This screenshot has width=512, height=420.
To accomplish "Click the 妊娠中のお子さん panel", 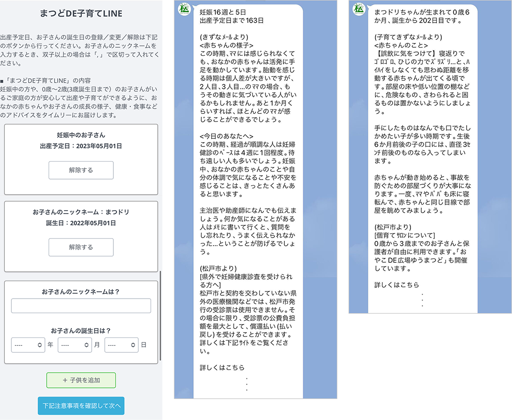I will pos(81,158).
